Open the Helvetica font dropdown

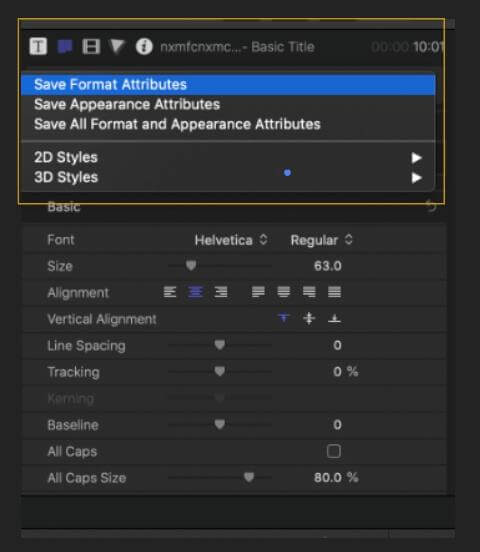231,240
